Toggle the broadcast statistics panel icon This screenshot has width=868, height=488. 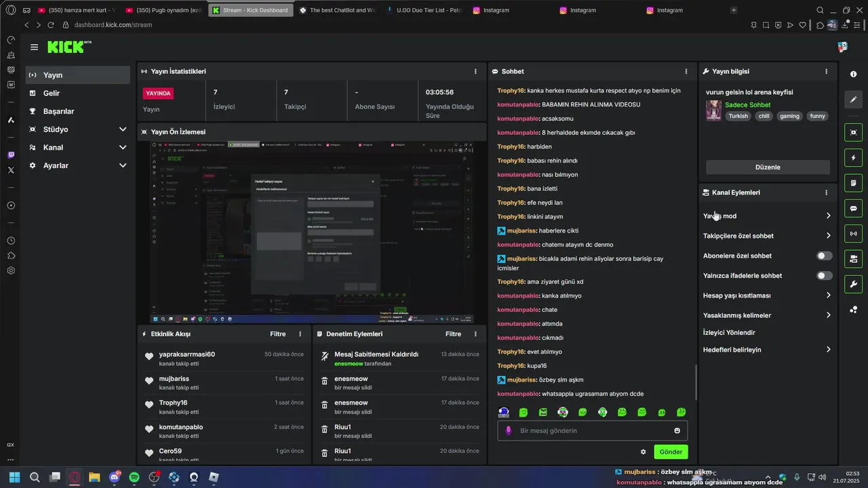click(x=853, y=234)
